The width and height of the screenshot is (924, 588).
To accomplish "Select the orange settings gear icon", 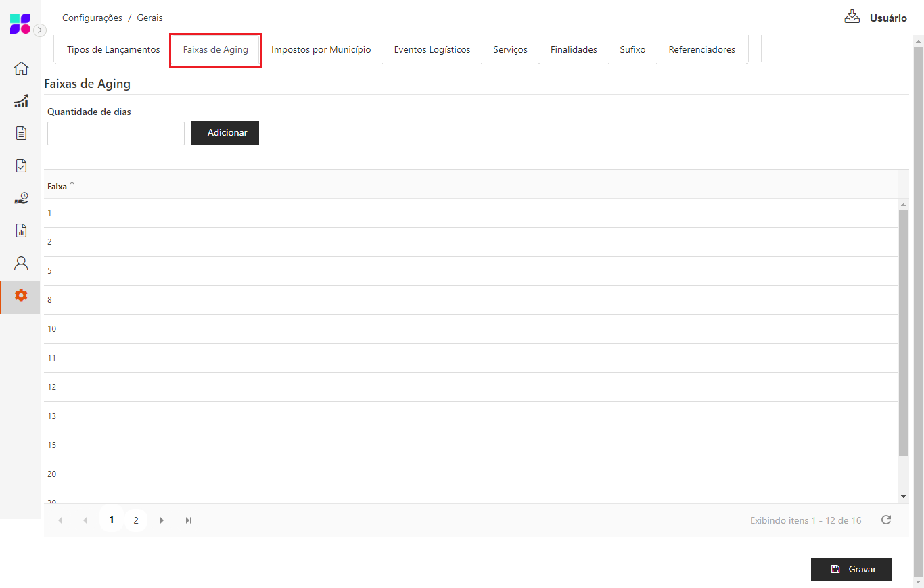I will 21,295.
